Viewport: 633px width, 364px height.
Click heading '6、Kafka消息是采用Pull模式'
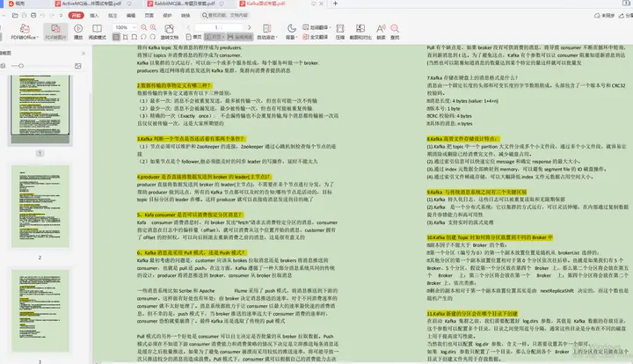click(x=192, y=252)
